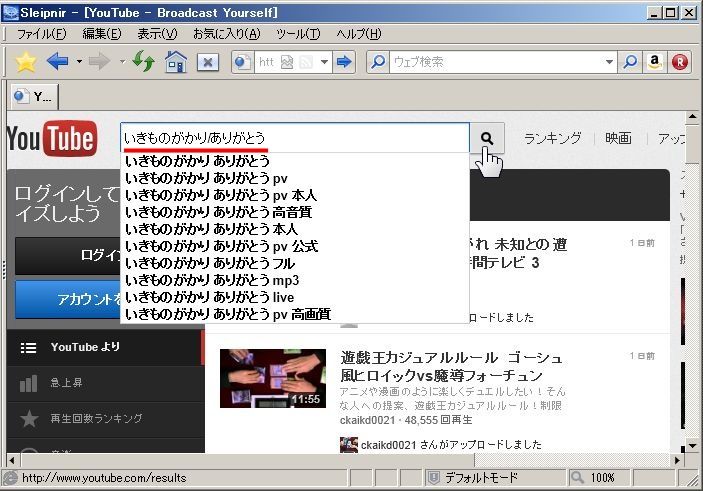Choose suggestion ending with pv 公式
This screenshot has width=703, height=491.
295,246
